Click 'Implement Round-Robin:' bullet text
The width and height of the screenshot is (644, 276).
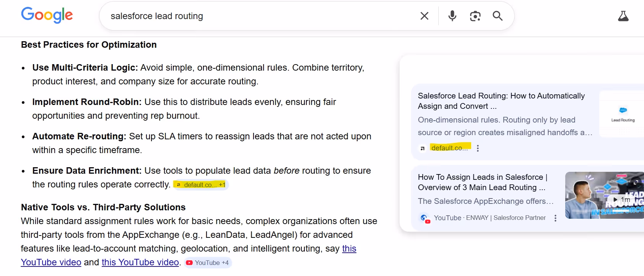(87, 102)
